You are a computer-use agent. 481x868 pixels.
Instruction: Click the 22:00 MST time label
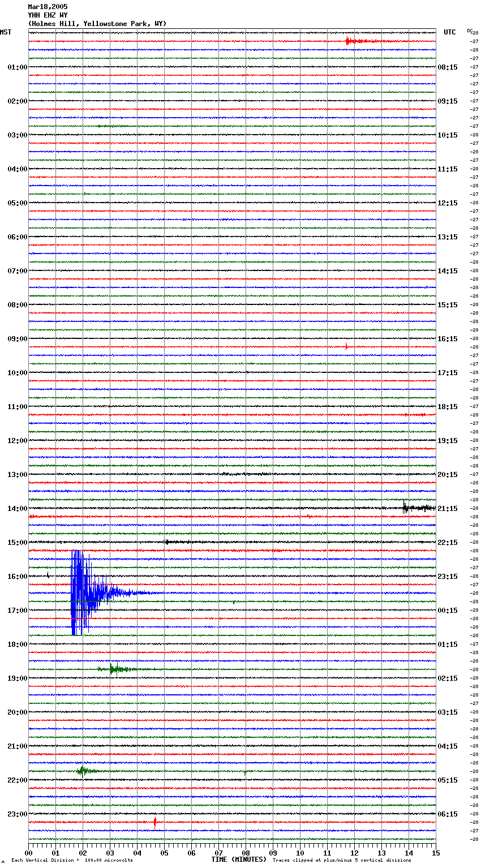tap(18, 780)
